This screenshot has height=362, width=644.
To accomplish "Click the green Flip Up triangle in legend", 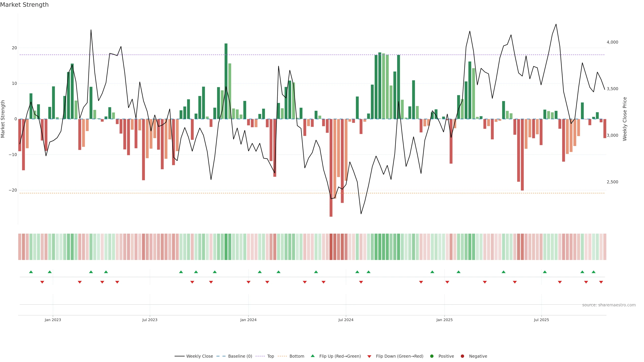I will (x=312, y=356).
